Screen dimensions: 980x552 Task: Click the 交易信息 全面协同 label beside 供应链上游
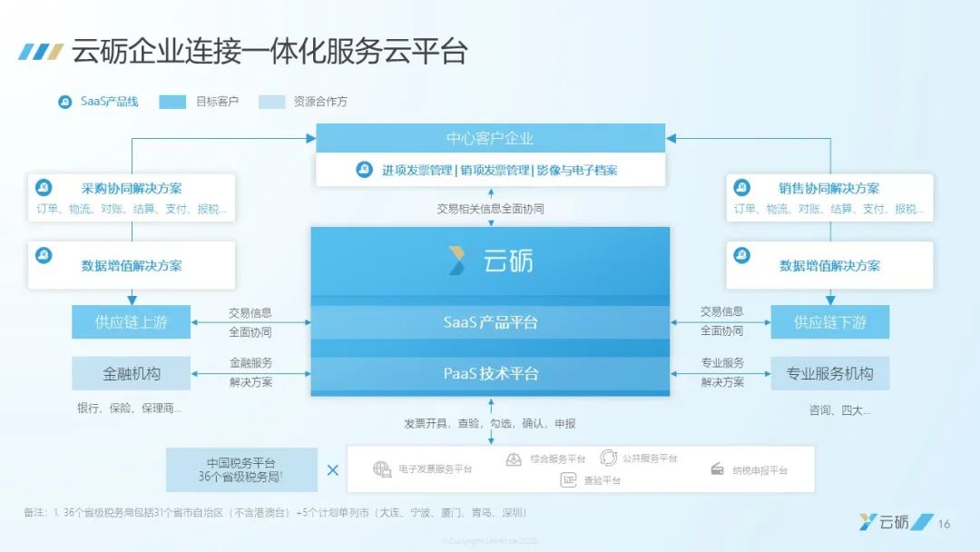[x=250, y=322]
